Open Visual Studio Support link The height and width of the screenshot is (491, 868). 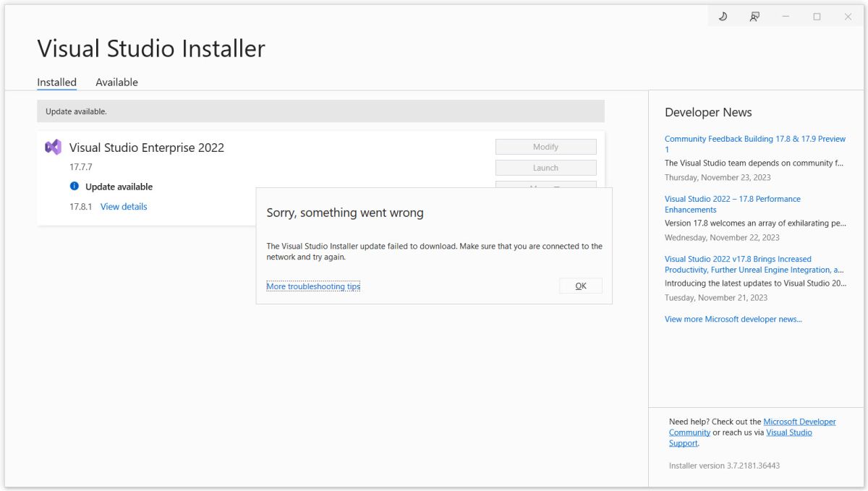point(741,437)
